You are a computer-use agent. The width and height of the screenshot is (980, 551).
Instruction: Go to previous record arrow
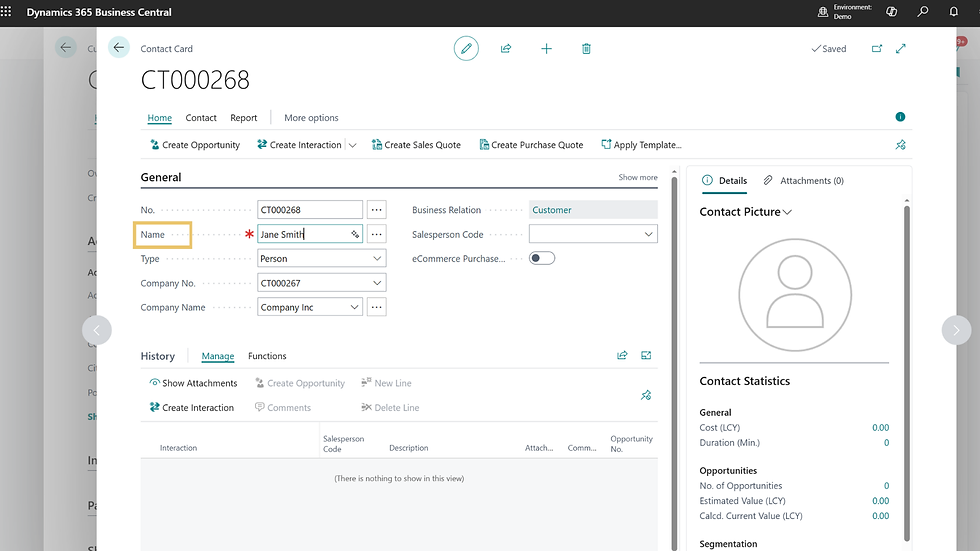click(97, 330)
